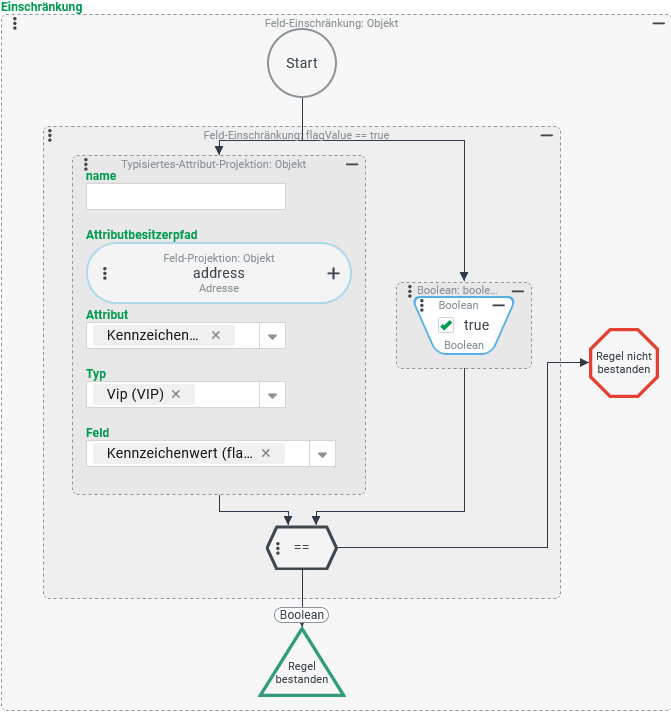Viewport: 671px width, 713px height.
Task: Click into the name input field
Action: [186, 197]
